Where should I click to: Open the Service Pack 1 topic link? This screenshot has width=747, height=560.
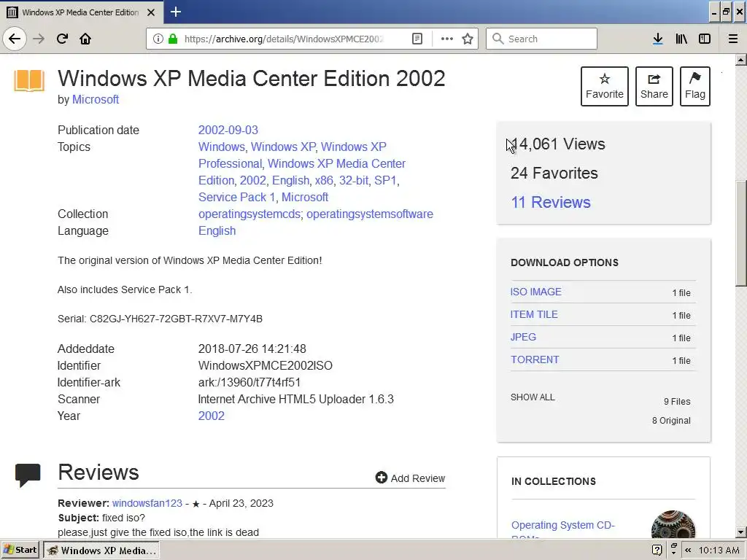point(237,197)
